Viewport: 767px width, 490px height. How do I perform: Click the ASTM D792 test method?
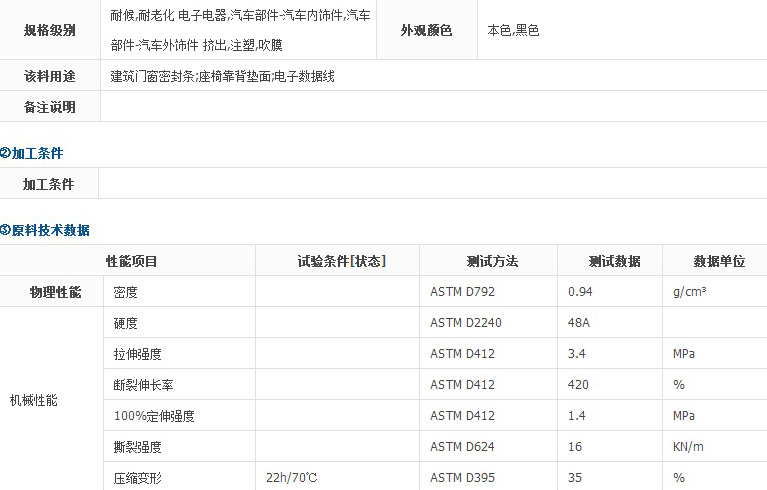(x=462, y=292)
